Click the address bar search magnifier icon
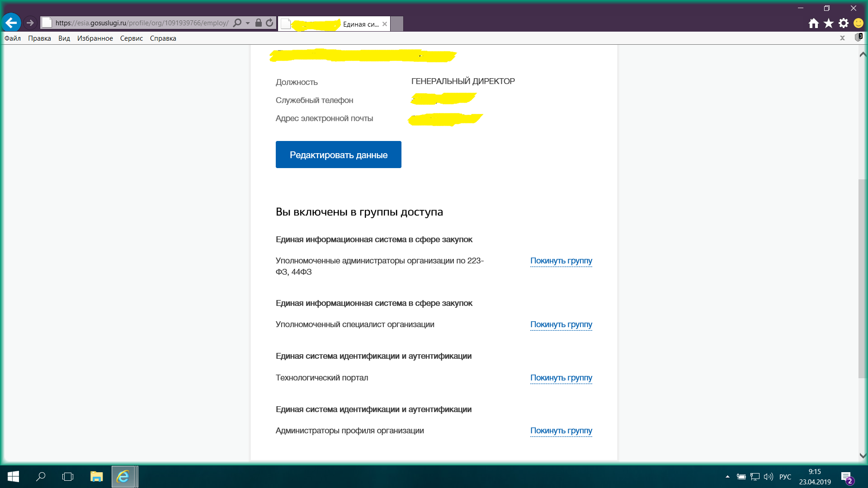868x488 pixels. pyautogui.click(x=237, y=23)
